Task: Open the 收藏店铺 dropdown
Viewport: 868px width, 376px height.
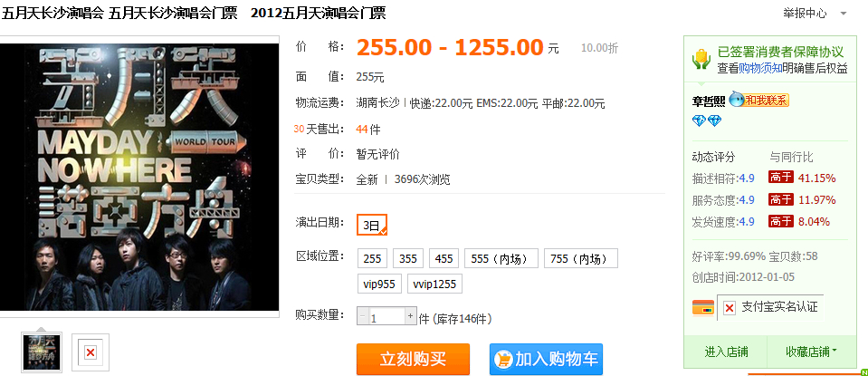Action: (x=810, y=351)
